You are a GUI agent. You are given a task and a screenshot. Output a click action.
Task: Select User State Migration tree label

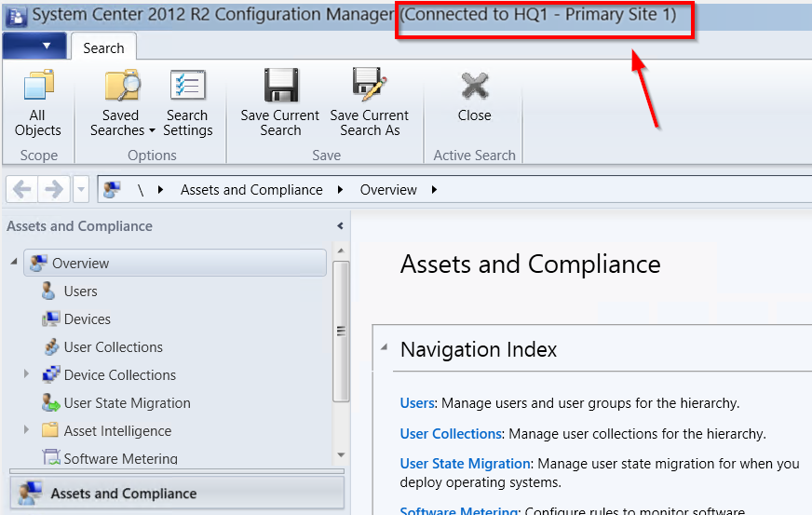[x=127, y=403]
